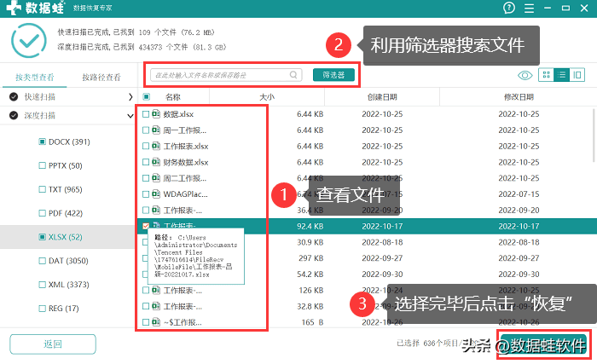Uncheck the highlighted 92.4 KB file row
This screenshot has width=597, height=364.
(x=146, y=226)
